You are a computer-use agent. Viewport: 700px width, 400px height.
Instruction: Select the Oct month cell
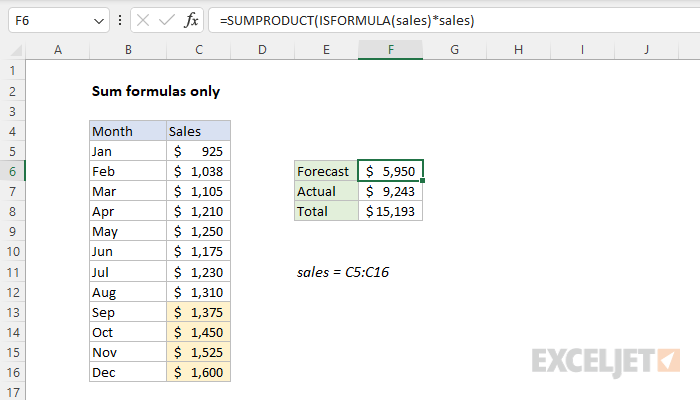128,333
